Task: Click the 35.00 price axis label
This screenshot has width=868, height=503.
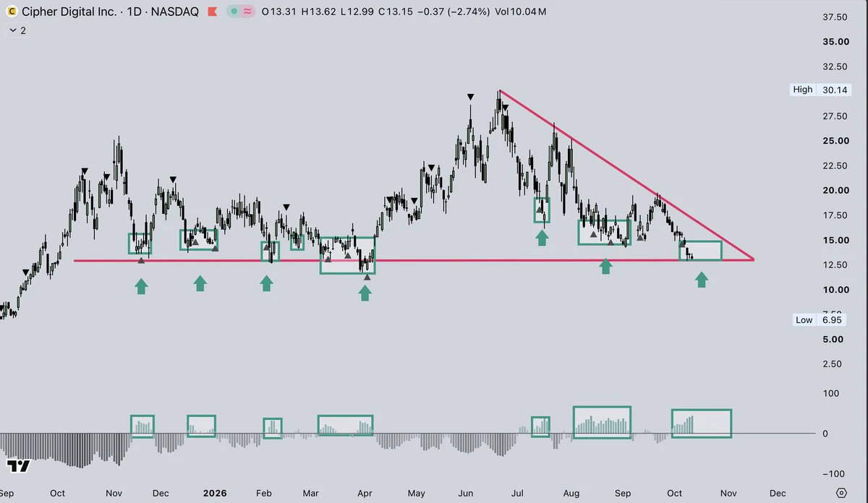Action: point(835,42)
